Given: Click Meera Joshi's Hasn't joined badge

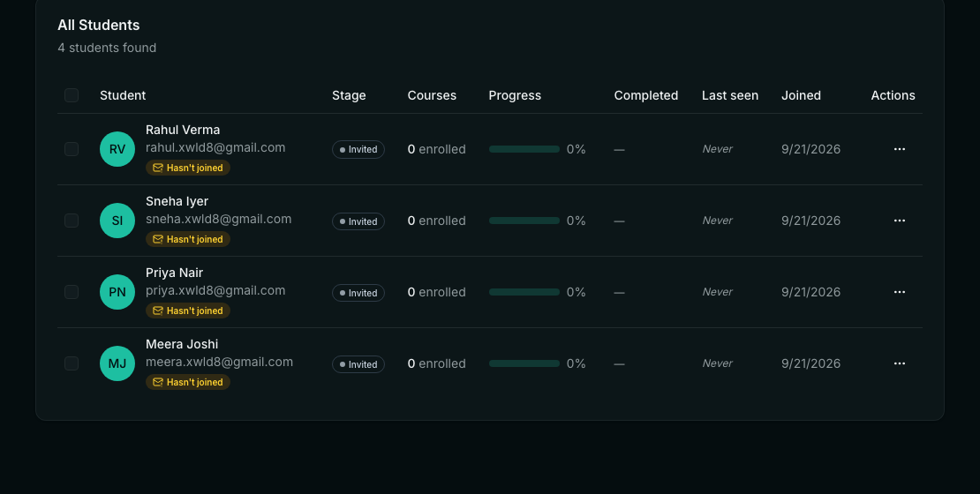Looking at the screenshot, I should click(x=188, y=382).
